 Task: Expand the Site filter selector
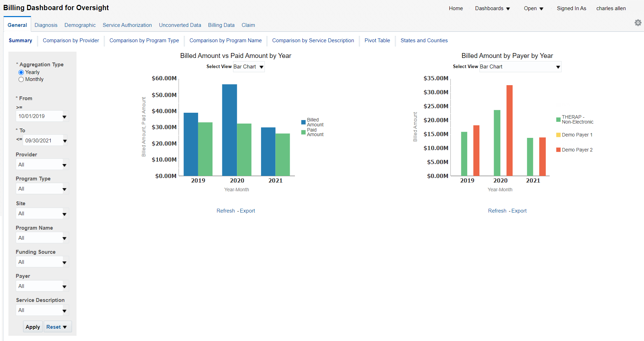pyautogui.click(x=64, y=213)
